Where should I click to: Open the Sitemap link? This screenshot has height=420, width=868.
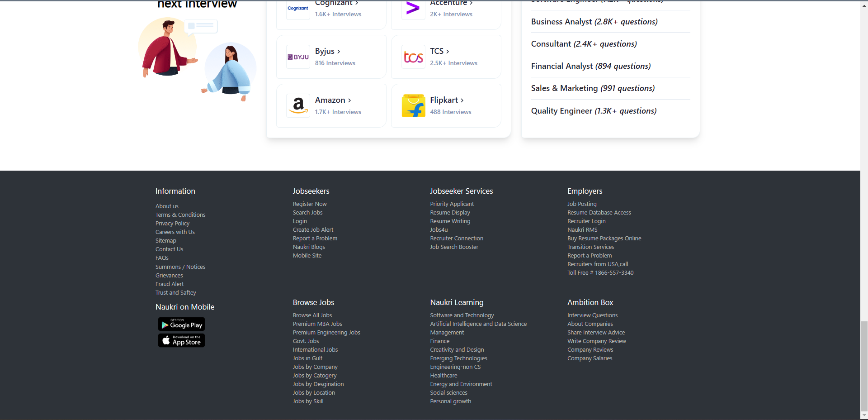tap(166, 241)
